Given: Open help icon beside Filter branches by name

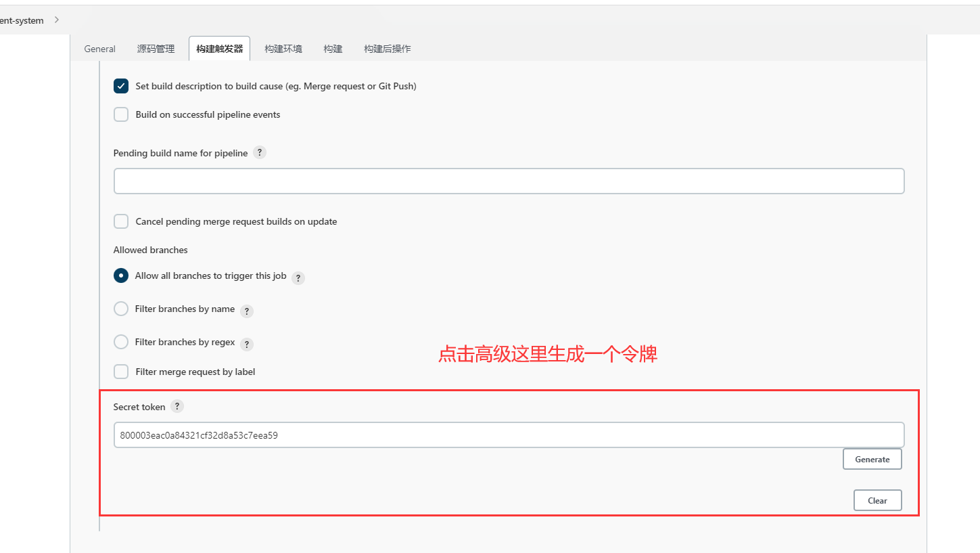Looking at the screenshot, I should tap(247, 311).
